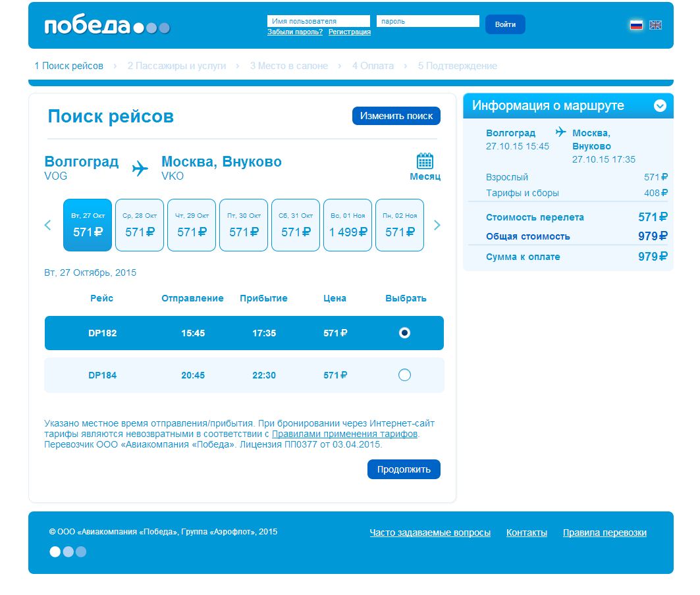Click the 15:45 departure time
Screen dimensions: 700x595
(193, 333)
